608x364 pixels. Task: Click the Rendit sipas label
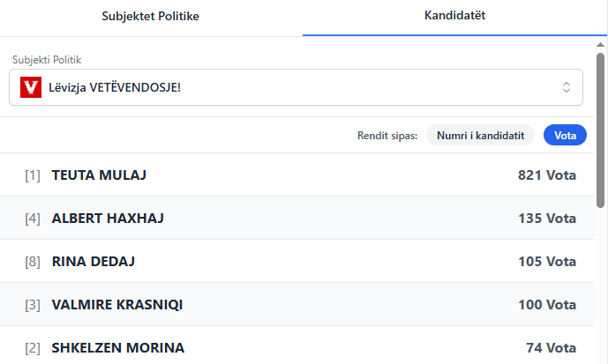click(387, 136)
